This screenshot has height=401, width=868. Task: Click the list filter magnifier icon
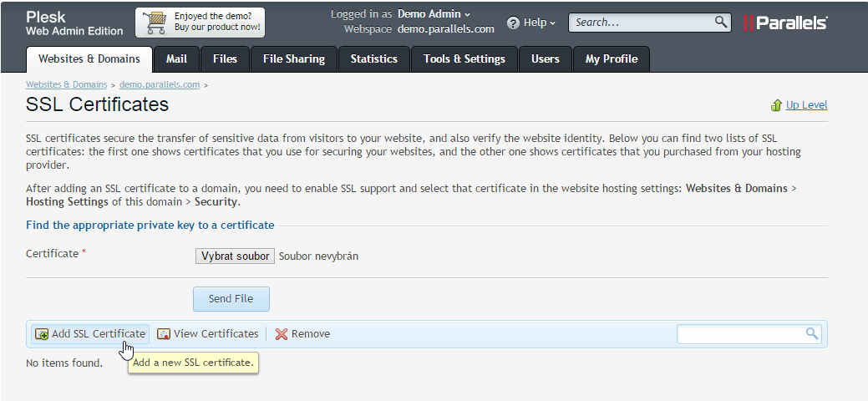tap(811, 333)
